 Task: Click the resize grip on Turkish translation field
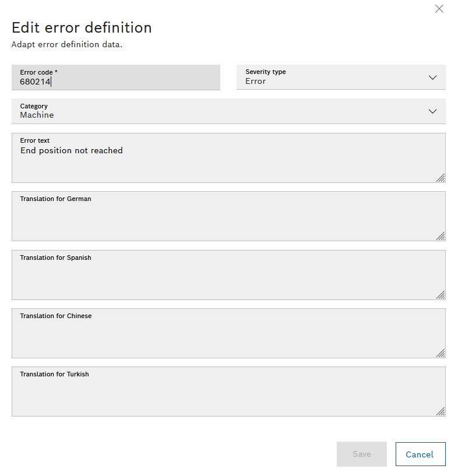(441, 412)
